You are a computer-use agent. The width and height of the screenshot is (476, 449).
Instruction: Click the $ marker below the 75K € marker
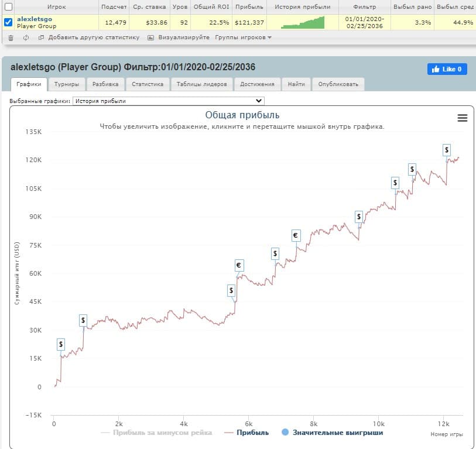click(275, 253)
